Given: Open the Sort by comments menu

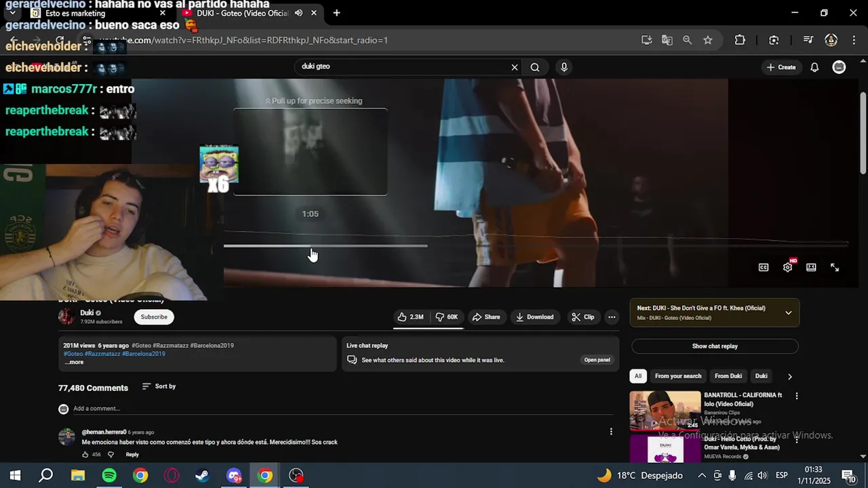Looking at the screenshot, I should 159,386.
